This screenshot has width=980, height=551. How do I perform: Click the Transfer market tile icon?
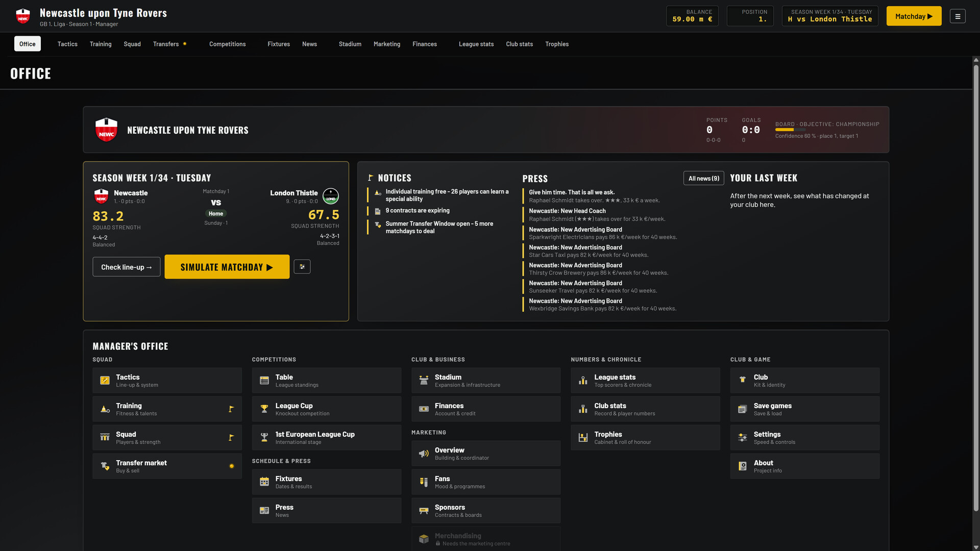pyautogui.click(x=105, y=466)
